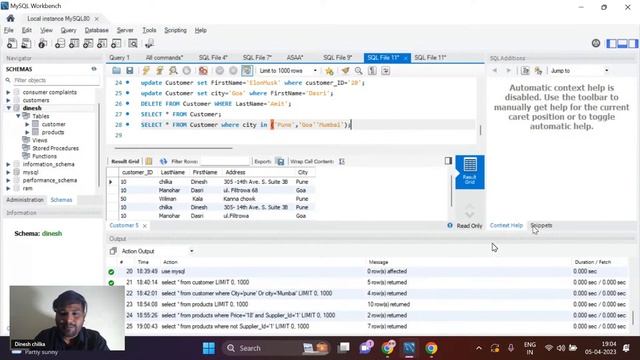The width and height of the screenshot is (640, 360).
Task: Toggle word wrap icon in editor toolbar
Action: tap(386, 71)
